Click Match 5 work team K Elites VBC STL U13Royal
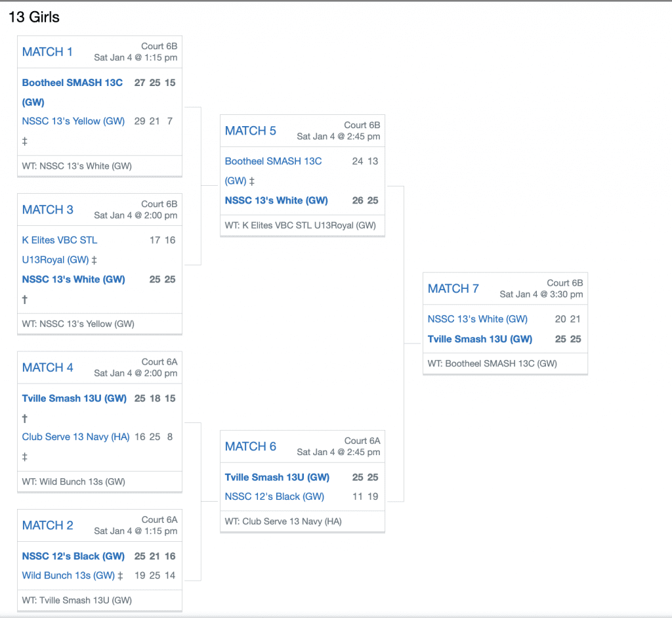Screen dimensions: 672x618 (x=300, y=225)
